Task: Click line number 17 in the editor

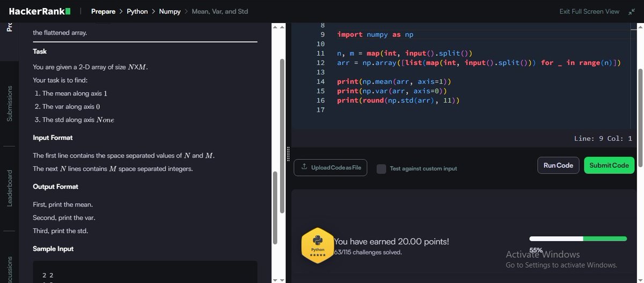Action: click(x=321, y=110)
